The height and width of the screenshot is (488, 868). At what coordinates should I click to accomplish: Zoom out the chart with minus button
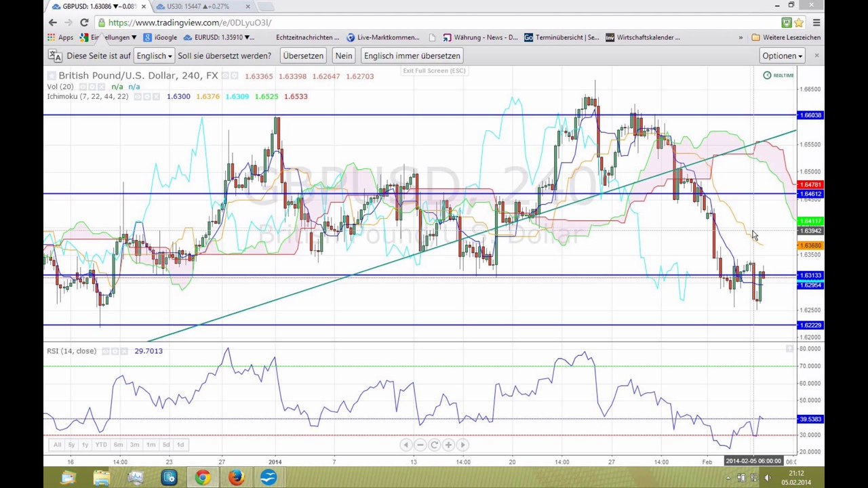[x=420, y=445]
